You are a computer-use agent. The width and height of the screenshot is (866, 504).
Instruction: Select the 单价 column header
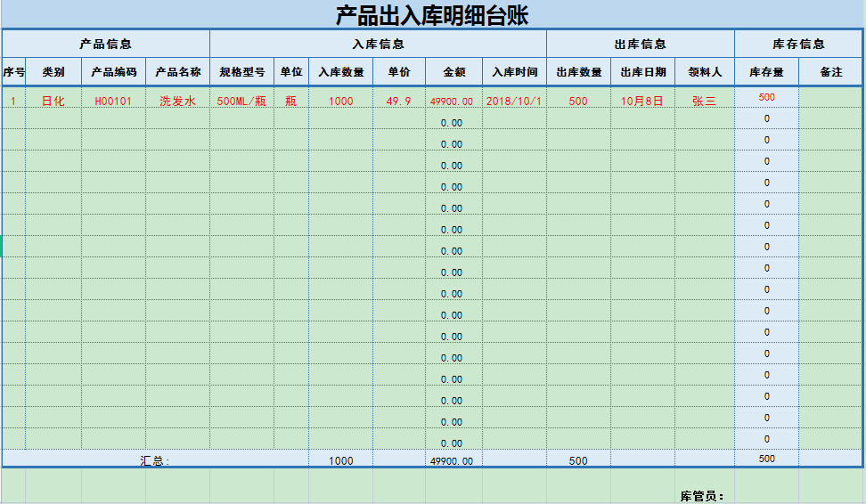[399, 72]
